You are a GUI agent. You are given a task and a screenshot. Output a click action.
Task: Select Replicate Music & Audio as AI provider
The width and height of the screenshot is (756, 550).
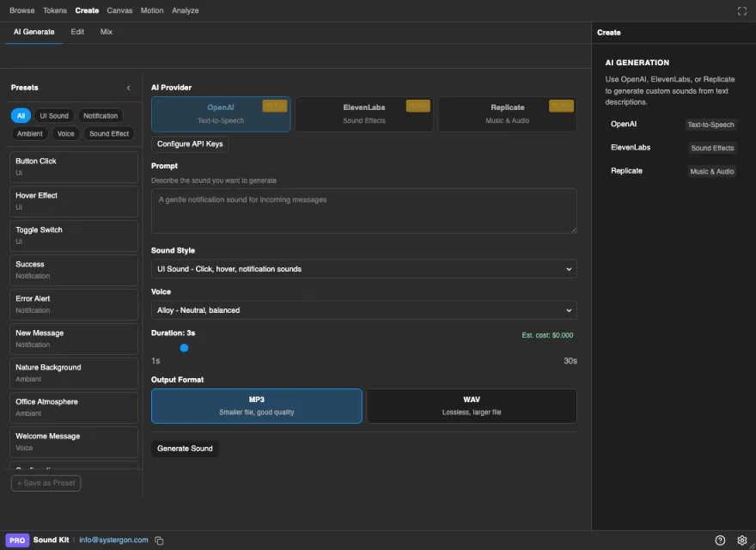[507, 113]
